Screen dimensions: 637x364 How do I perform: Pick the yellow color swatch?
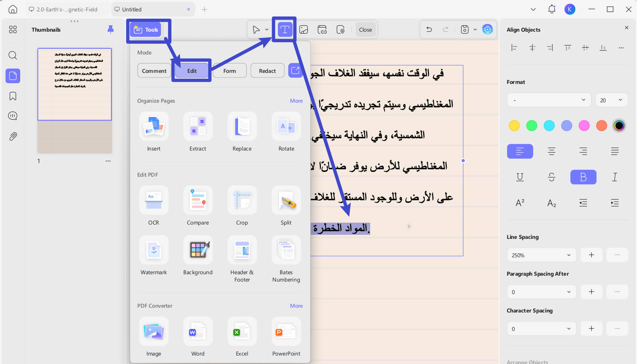(x=514, y=126)
